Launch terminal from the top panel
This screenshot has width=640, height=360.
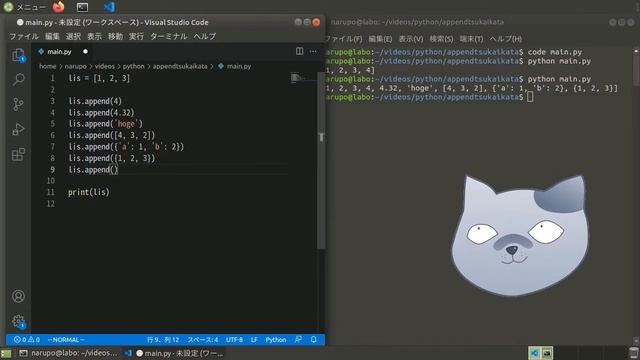pyautogui.click(x=82, y=7)
